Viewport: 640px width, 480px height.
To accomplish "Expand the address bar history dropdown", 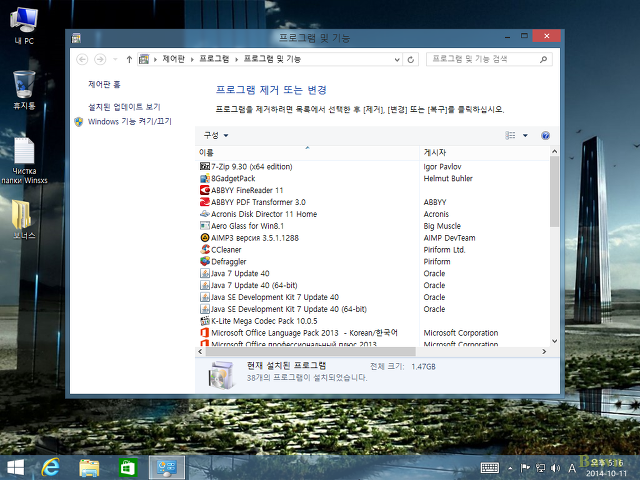I will [397, 60].
